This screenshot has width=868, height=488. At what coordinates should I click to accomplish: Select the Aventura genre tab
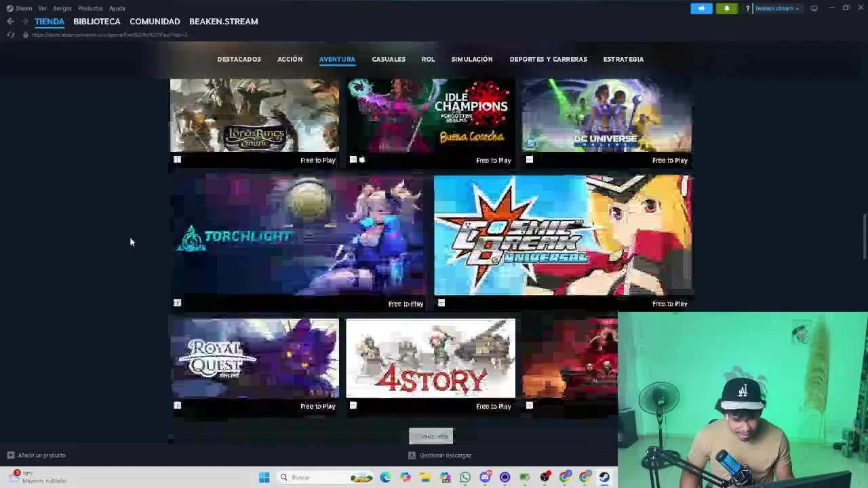tap(337, 59)
